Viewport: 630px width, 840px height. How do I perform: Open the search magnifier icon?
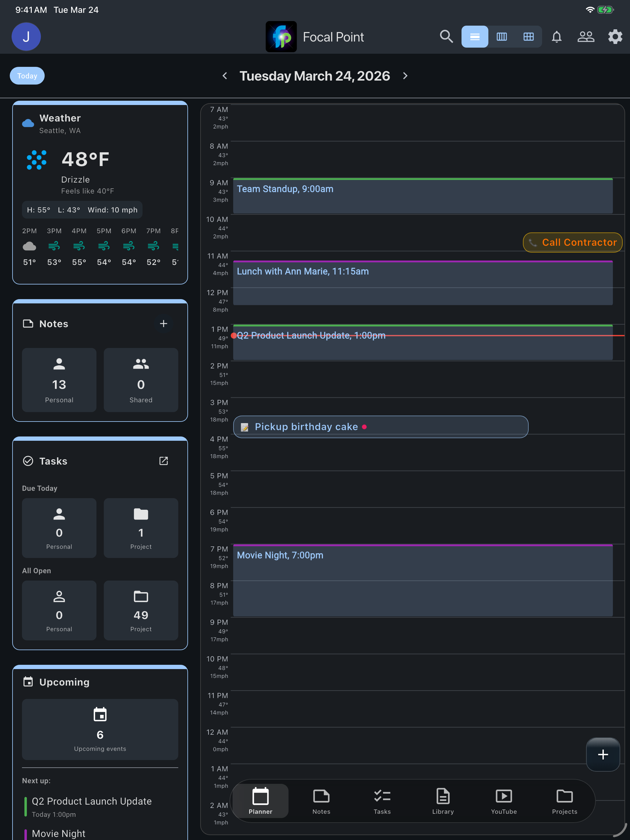coord(446,36)
